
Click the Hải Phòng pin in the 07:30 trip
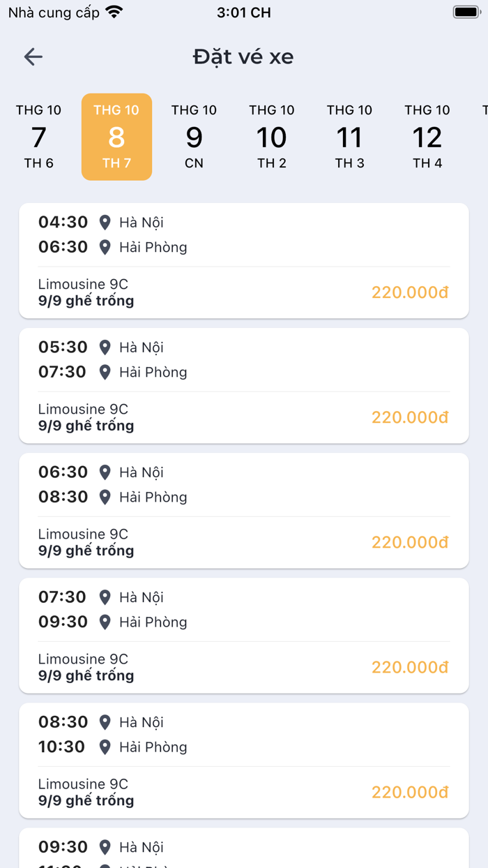[x=105, y=622]
